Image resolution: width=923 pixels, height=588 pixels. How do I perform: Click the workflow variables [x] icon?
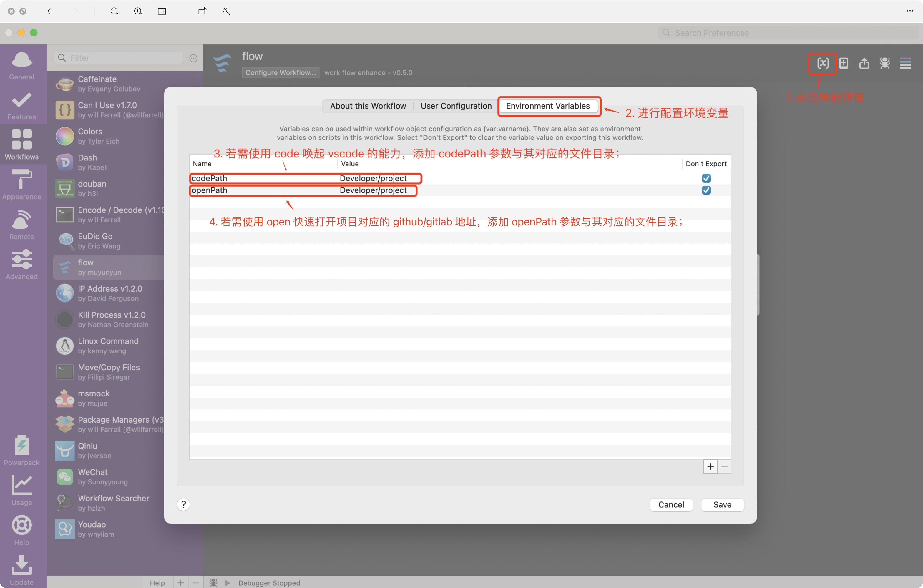coord(823,63)
